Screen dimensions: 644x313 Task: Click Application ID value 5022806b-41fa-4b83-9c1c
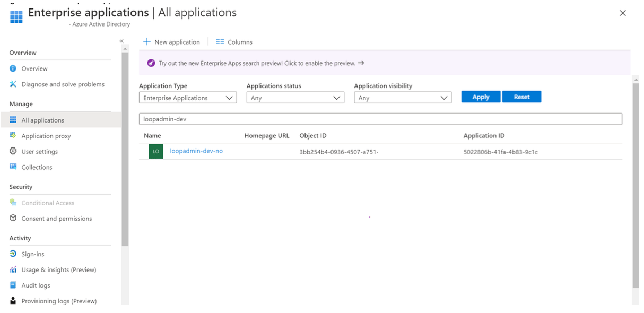(x=501, y=152)
